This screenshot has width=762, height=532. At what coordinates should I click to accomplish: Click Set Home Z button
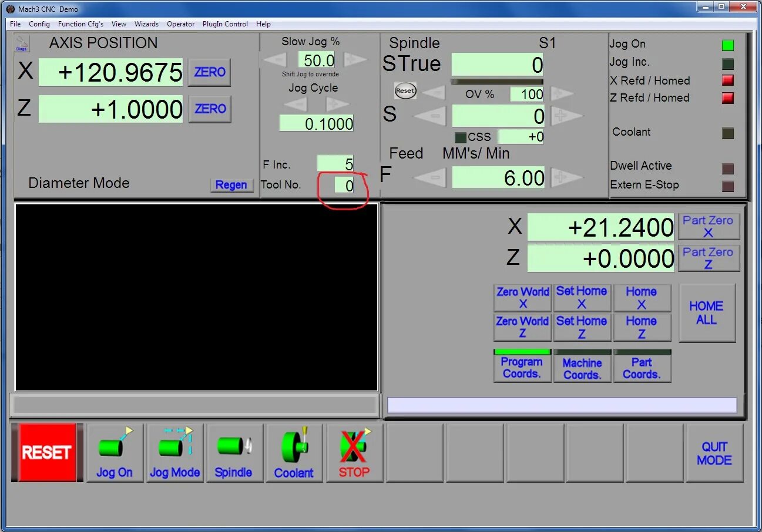[582, 327]
